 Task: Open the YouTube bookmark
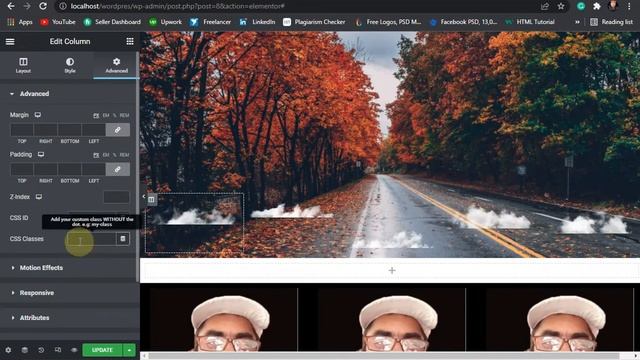58,22
